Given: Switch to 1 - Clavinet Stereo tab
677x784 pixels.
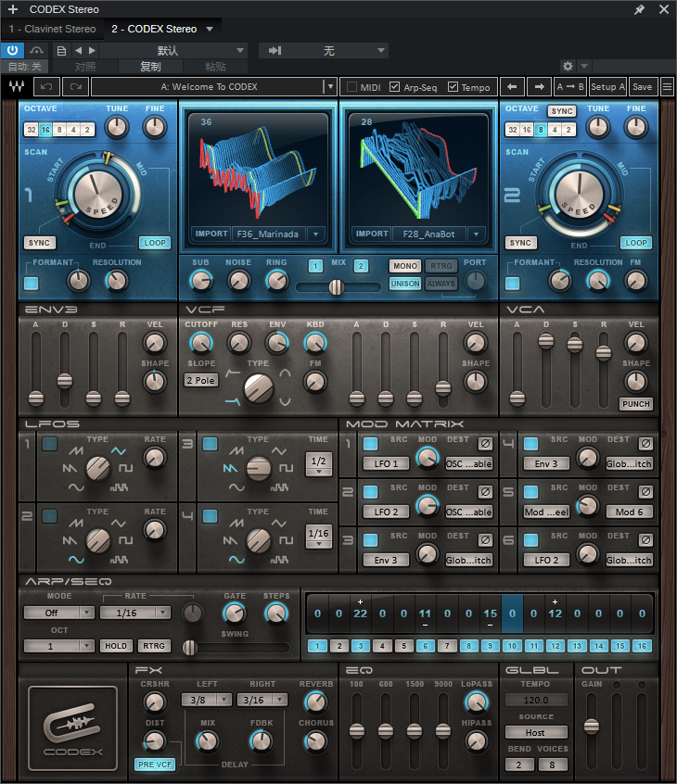Looking at the screenshot, I should (53, 29).
